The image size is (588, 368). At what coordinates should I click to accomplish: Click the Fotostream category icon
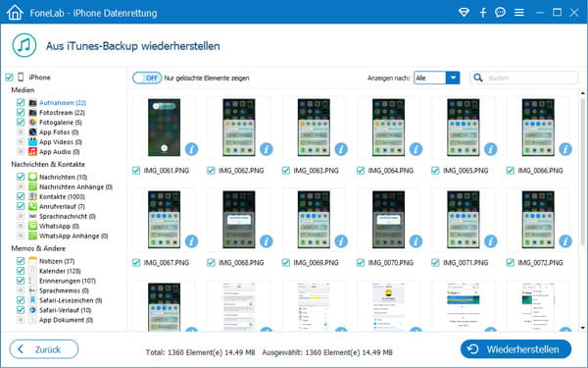(32, 112)
